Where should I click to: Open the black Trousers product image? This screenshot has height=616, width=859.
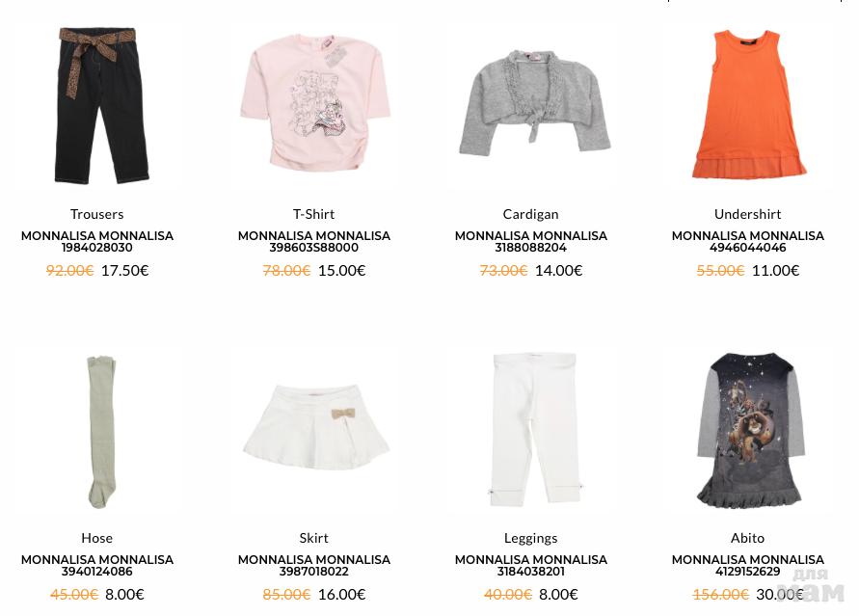point(97,106)
